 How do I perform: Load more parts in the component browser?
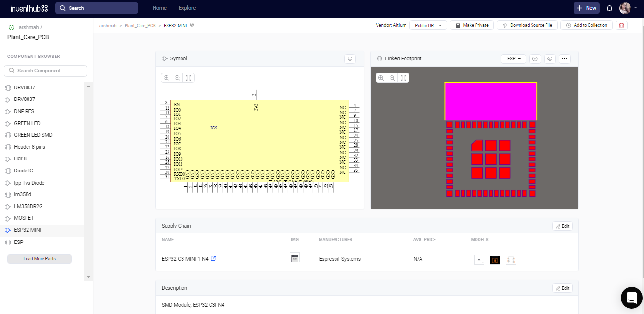[40, 259]
